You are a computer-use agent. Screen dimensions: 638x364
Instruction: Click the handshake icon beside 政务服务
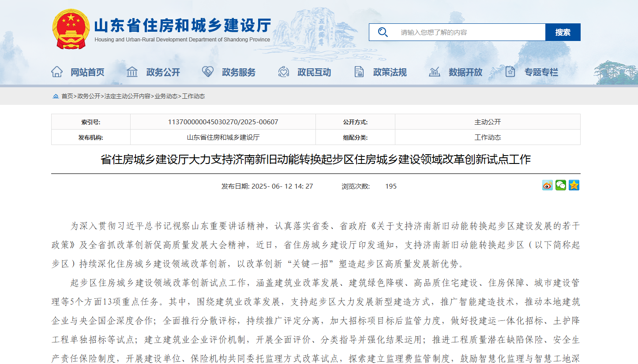click(207, 72)
